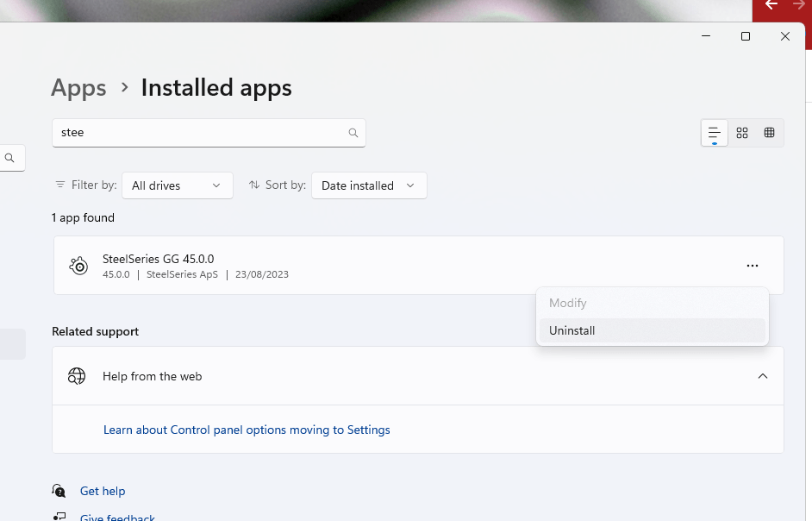Open the Get help link
Viewport: 812px width, 521px height.
pyautogui.click(x=103, y=491)
